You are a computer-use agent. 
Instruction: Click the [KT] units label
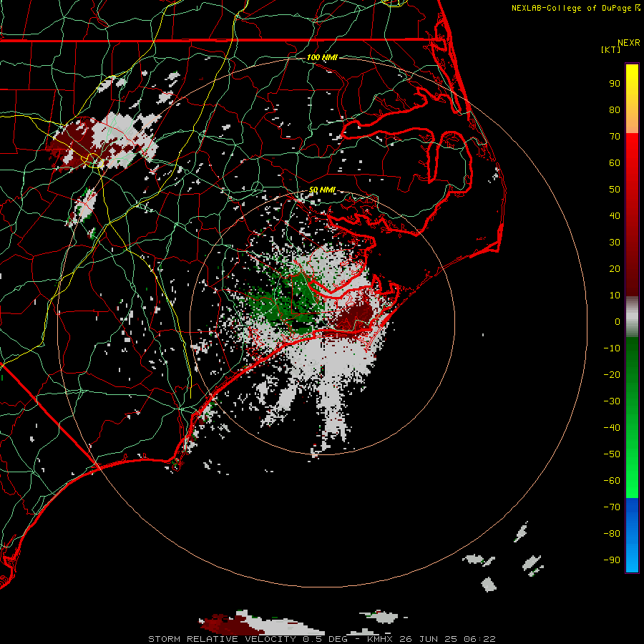(x=610, y=49)
